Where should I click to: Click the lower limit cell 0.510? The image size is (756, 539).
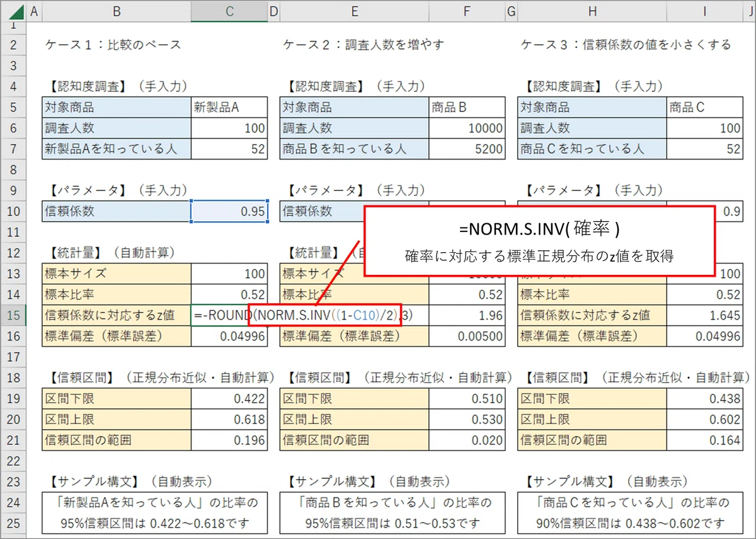click(467, 398)
